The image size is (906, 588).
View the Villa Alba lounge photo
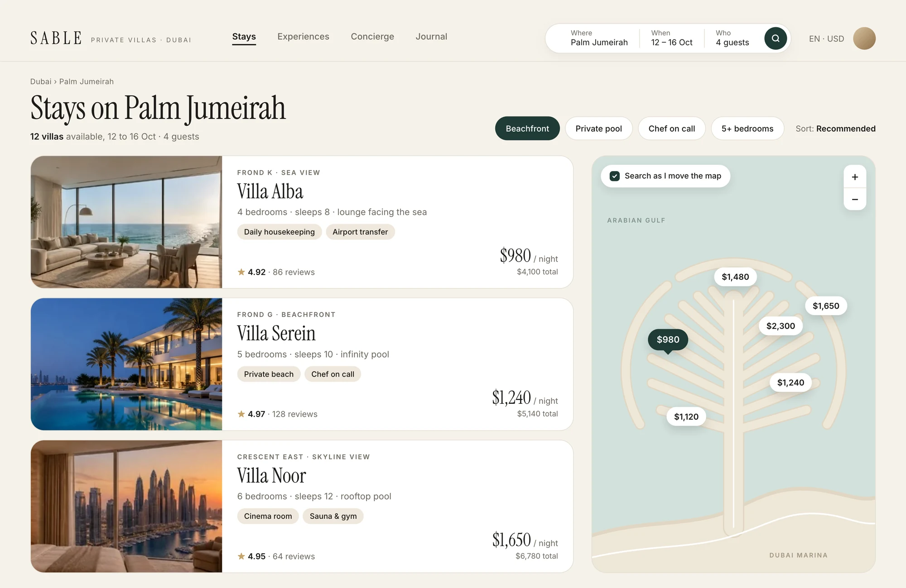point(126,222)
